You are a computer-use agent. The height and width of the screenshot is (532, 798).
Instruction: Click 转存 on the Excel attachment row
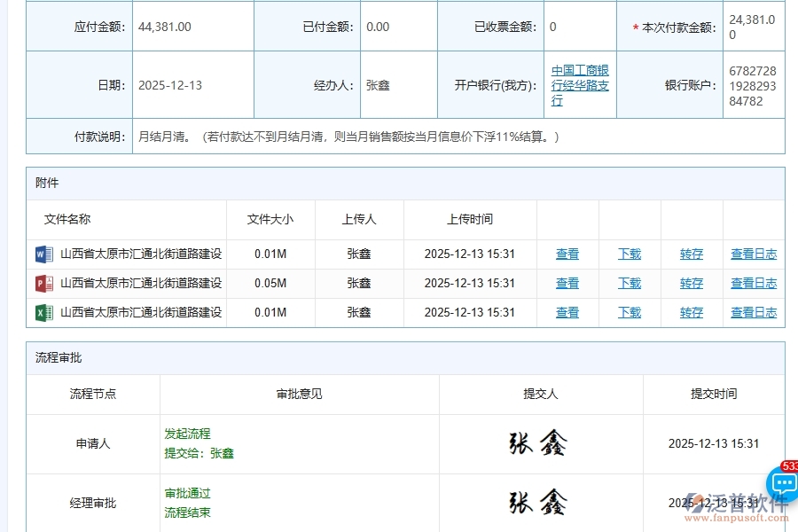tap(691, 312)
